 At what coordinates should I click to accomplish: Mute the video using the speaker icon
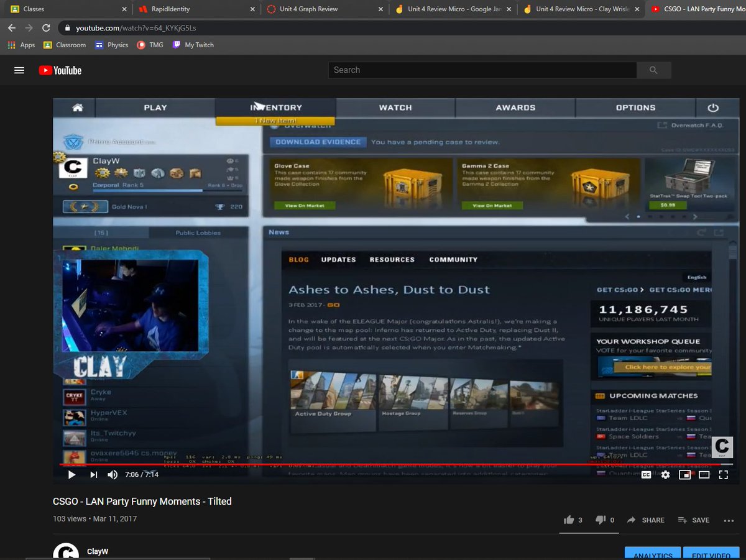pos(113,475)
